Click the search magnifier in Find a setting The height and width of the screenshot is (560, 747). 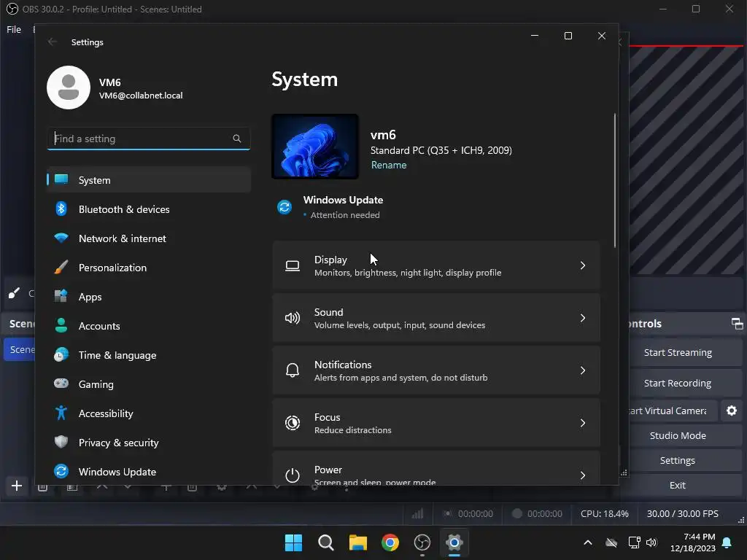237,139
